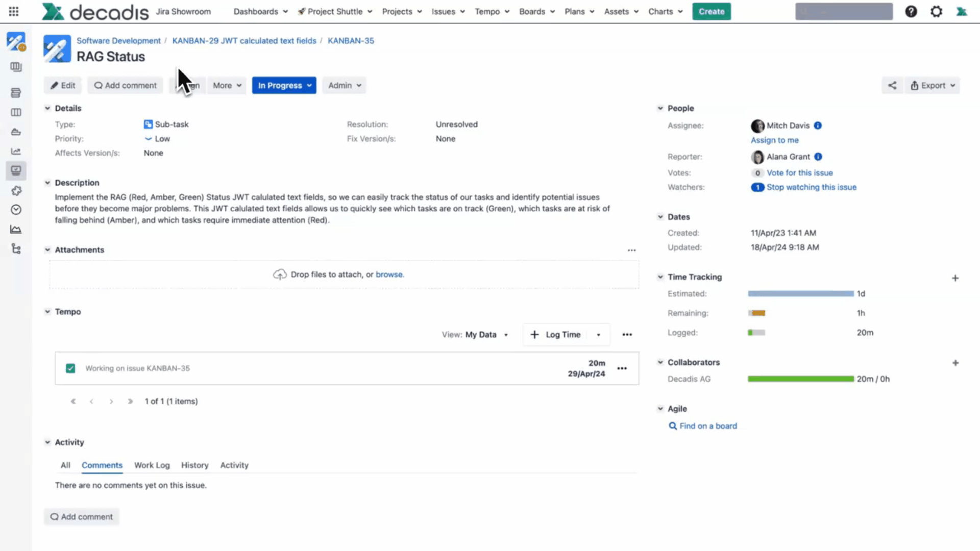Switch to the Work Log tab
This screenshot has width=980, height=551.
coord(152,465)
